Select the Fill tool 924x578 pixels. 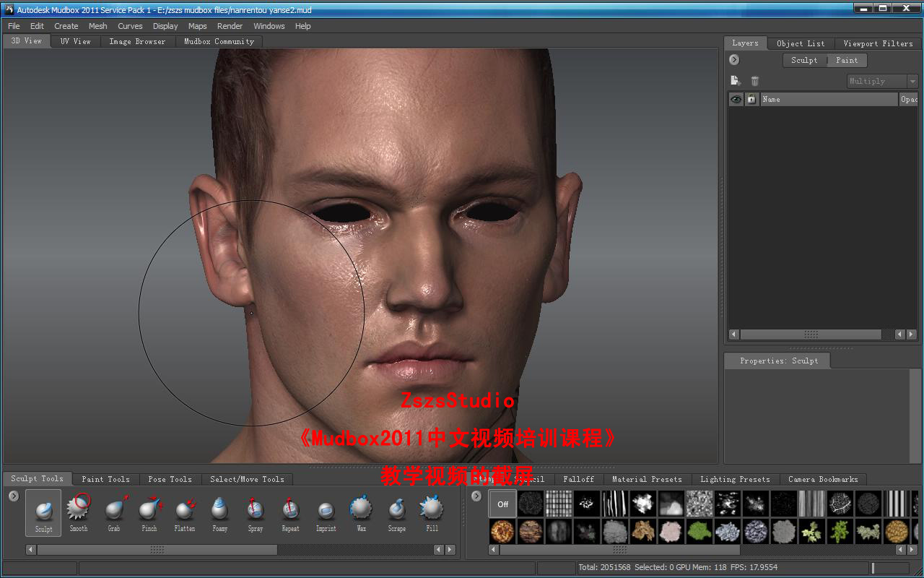(432, 513)
